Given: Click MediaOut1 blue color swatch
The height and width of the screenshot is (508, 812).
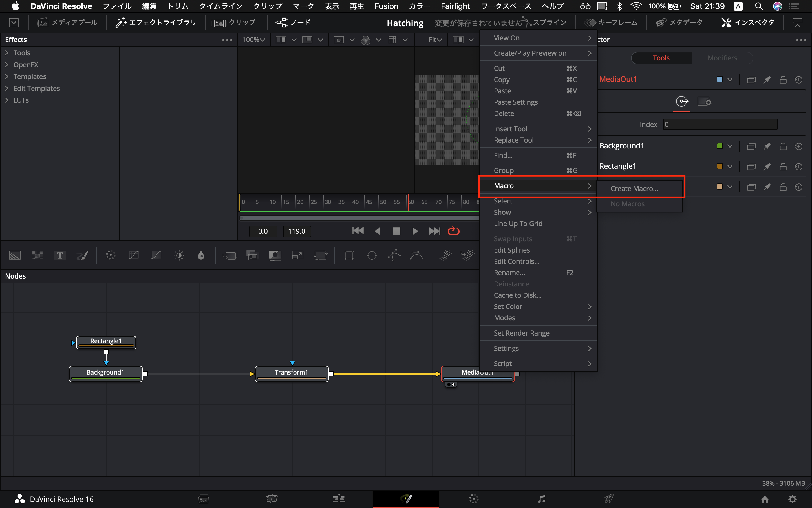Looking at the screenshot, I should tap(720, 80).
